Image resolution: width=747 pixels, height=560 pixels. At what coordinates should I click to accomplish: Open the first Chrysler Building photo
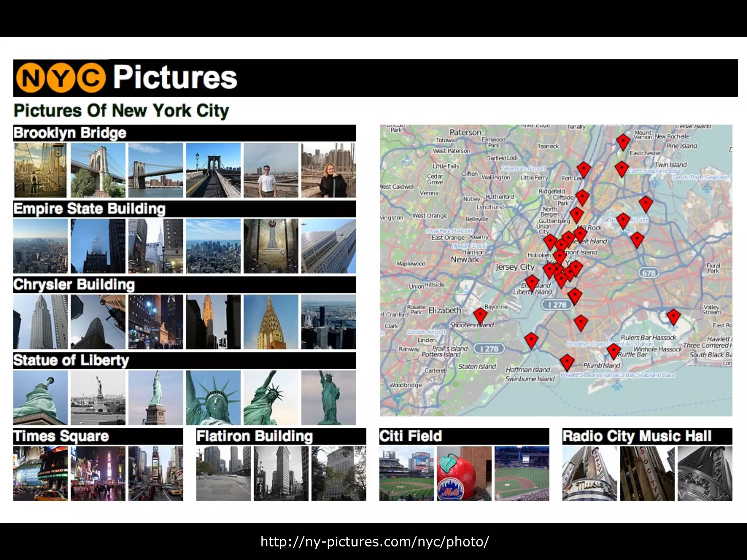point(40,322)
